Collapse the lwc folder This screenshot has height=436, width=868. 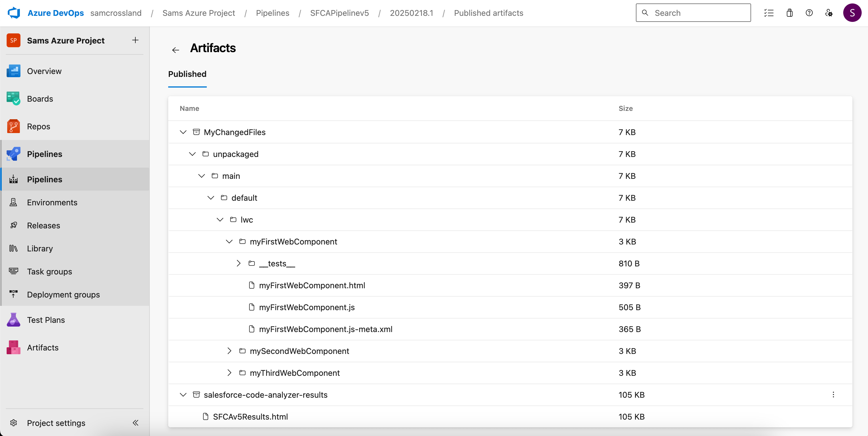[x=220, y=220]
